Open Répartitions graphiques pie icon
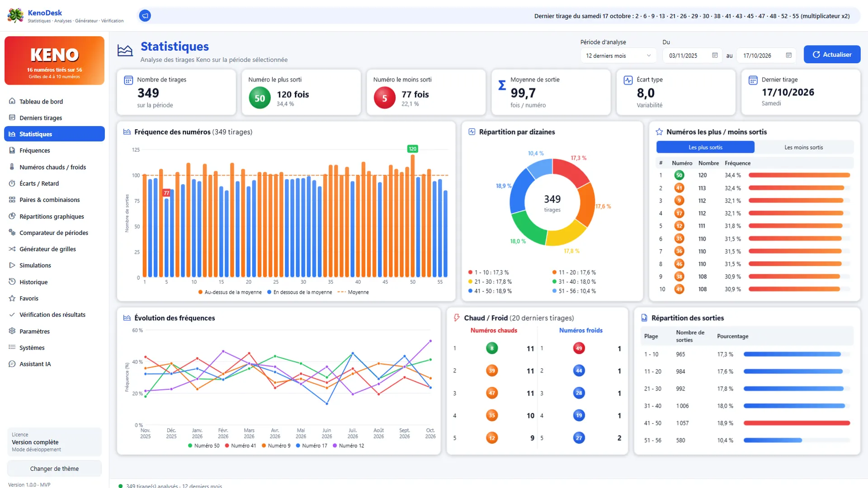 (12, 216)
